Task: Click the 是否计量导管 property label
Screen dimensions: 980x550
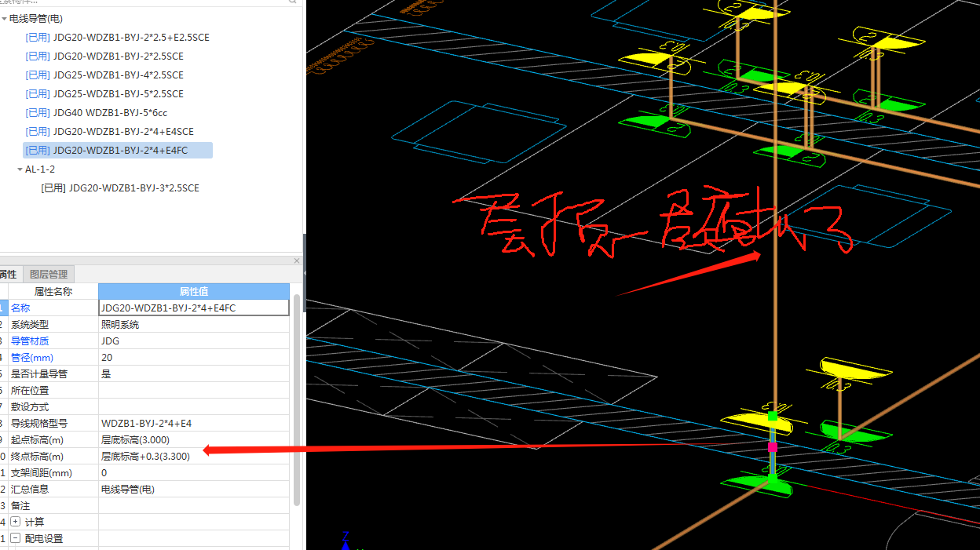Action: pos(39,373)
